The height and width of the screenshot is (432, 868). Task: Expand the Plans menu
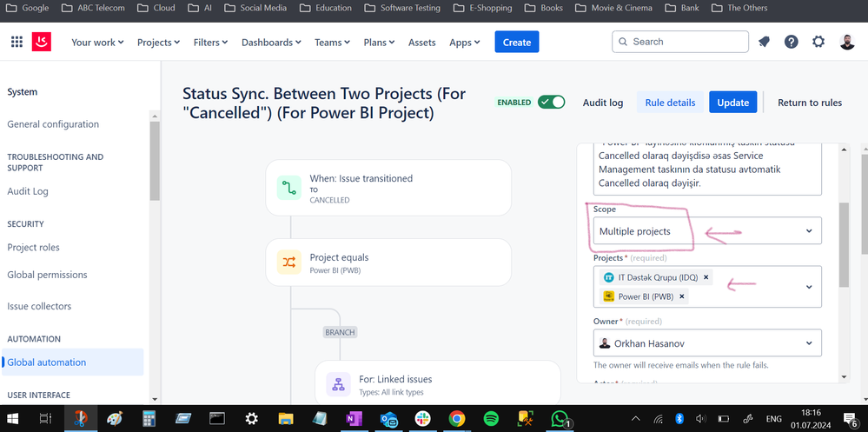[x=379, y=42]
